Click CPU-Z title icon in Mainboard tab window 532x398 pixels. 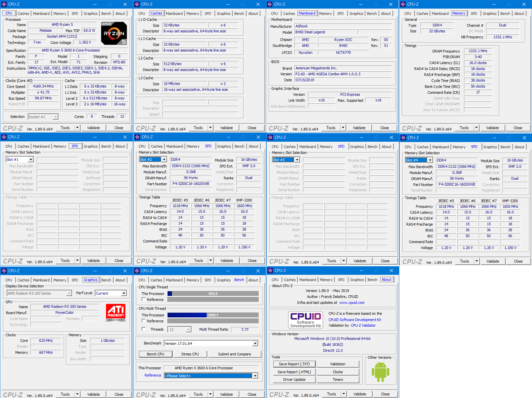click(x=270, y=4)
